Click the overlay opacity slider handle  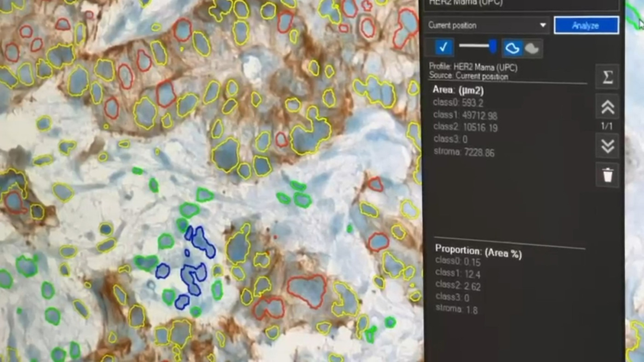click(493, 46)
